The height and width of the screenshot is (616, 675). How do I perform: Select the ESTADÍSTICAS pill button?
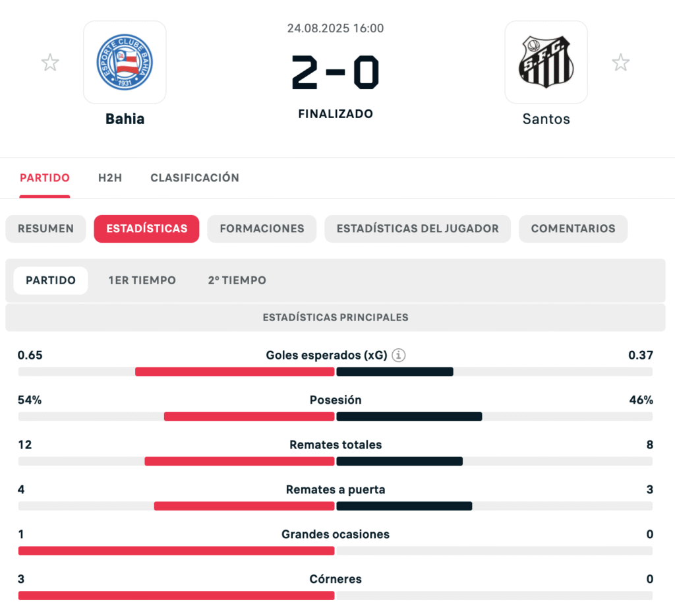pyautogui.click(x=146, y=229)
